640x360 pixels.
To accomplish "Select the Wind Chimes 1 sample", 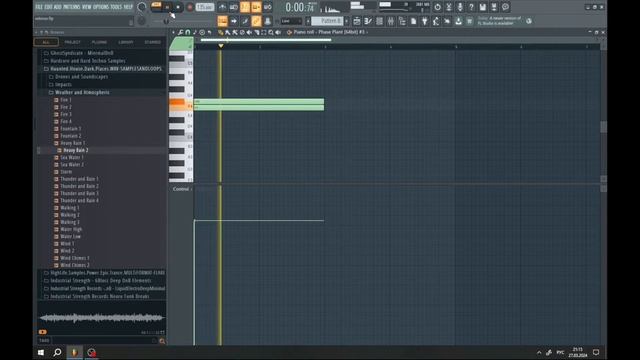I will pos(75,258).
